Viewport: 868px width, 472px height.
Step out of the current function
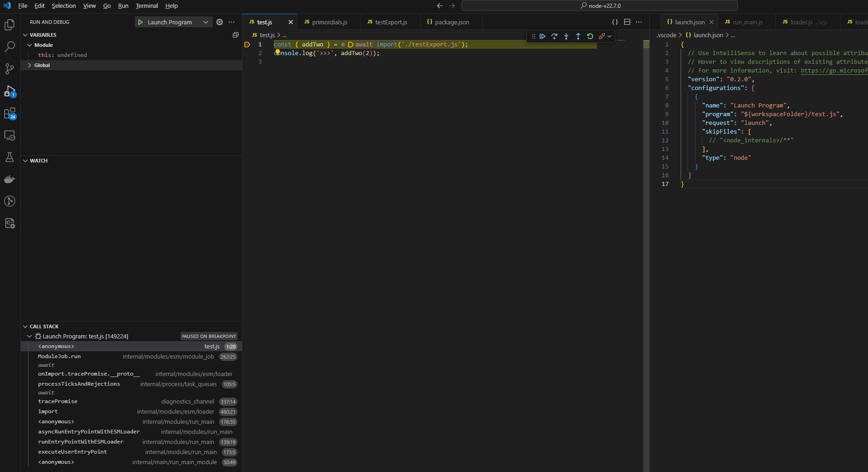tap(578, 36)
